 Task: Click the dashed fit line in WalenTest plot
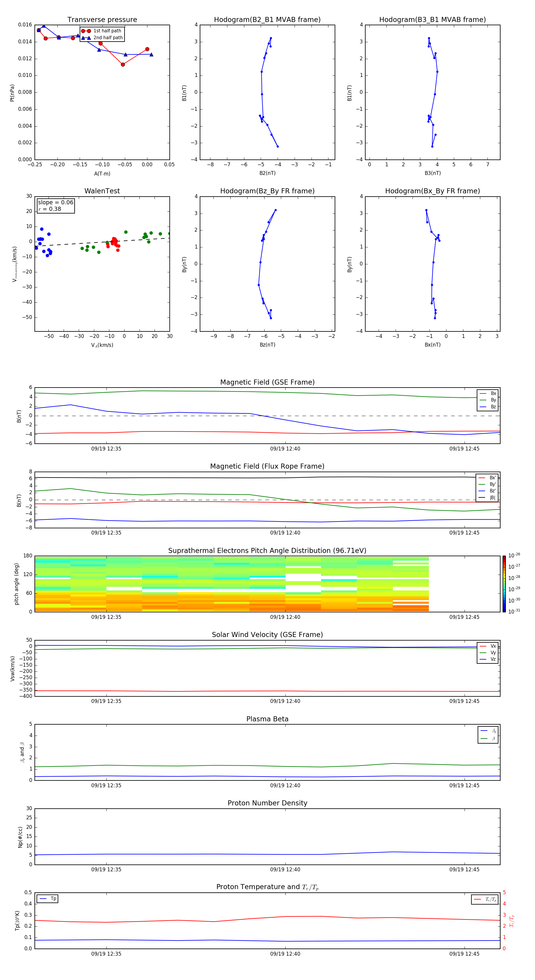(102, 242)
